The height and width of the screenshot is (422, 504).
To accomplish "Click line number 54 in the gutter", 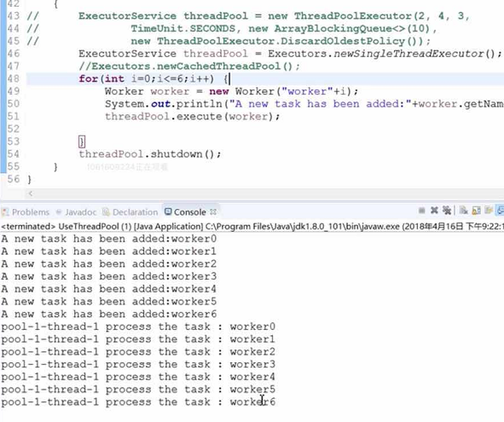I will pos(14,154).
